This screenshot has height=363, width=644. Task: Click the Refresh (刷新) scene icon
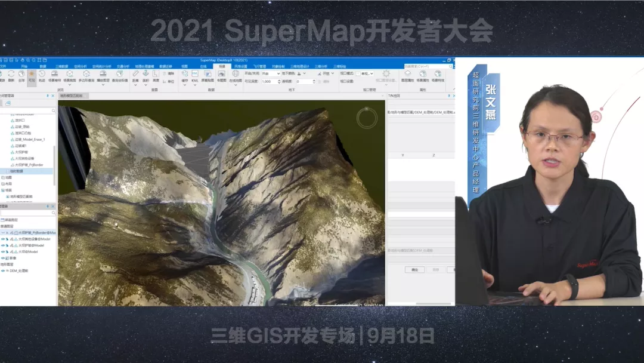tap(11, 73)
